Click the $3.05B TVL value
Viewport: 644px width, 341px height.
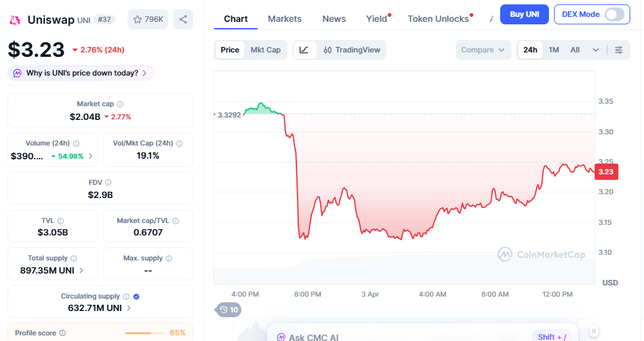pyautogui.click(x=53, y=233)
